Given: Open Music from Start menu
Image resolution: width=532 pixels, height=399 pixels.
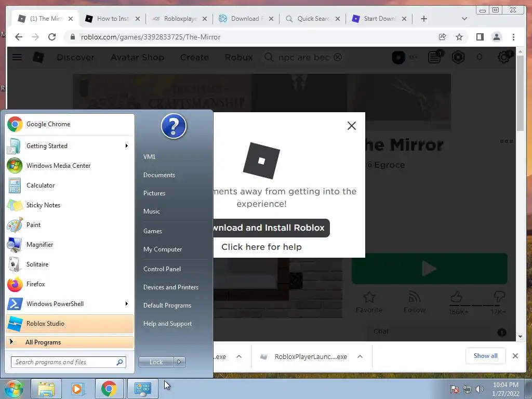Looking at the screenshot, I should tap(152, 211).
